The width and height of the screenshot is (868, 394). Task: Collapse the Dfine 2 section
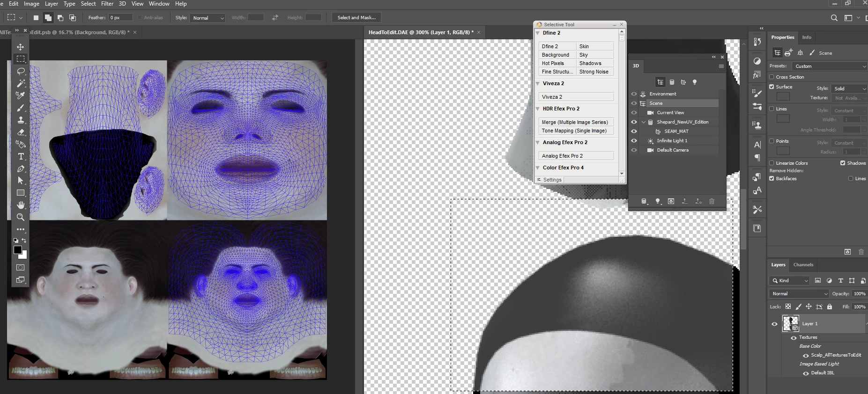538,33
